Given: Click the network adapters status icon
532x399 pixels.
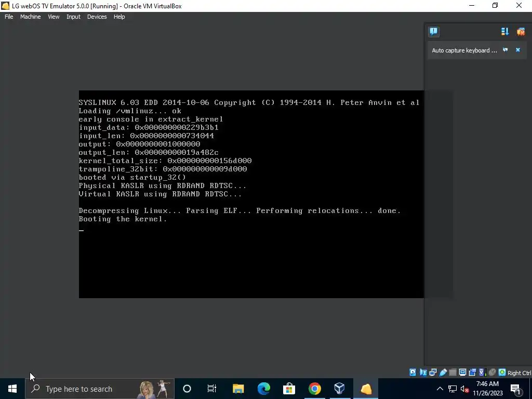Looking at the screenshot, I should pos(433,372).
